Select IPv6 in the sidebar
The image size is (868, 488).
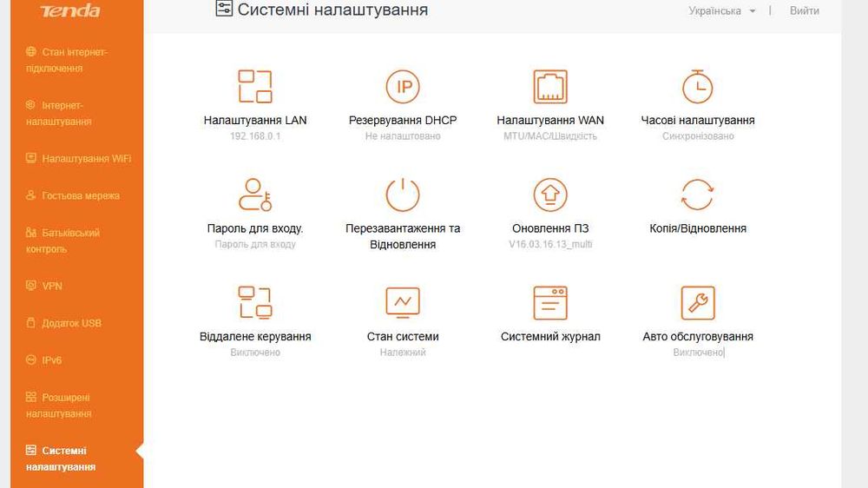point(51,360)
